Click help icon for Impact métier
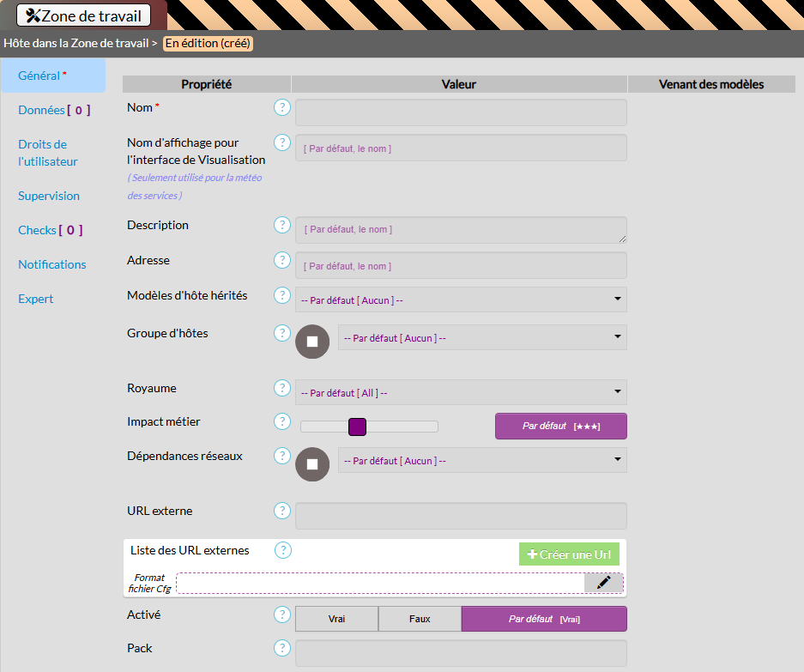 281,421
